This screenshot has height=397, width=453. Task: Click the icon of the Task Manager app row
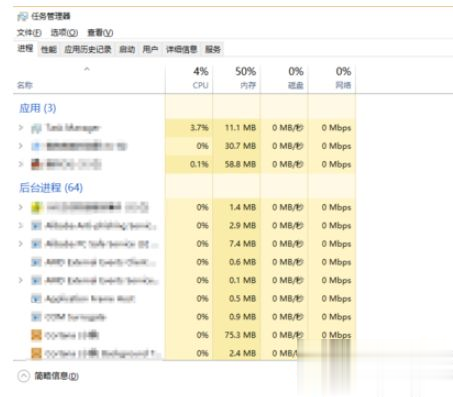click(36, 128)
